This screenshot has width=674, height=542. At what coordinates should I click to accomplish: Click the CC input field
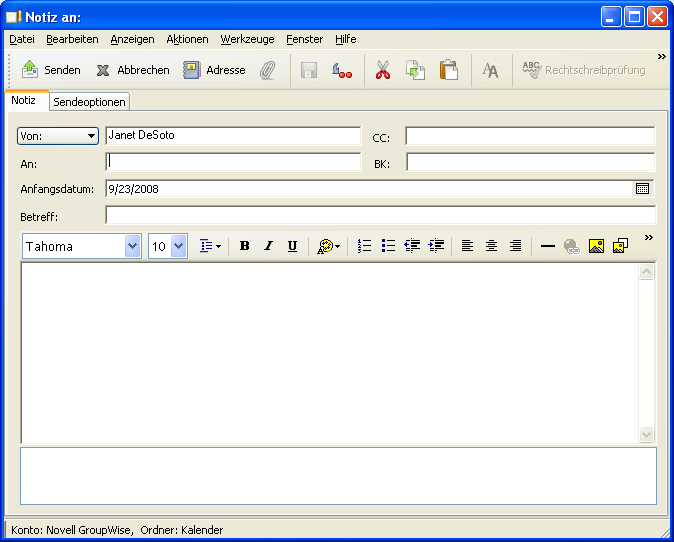click(530, 136)
